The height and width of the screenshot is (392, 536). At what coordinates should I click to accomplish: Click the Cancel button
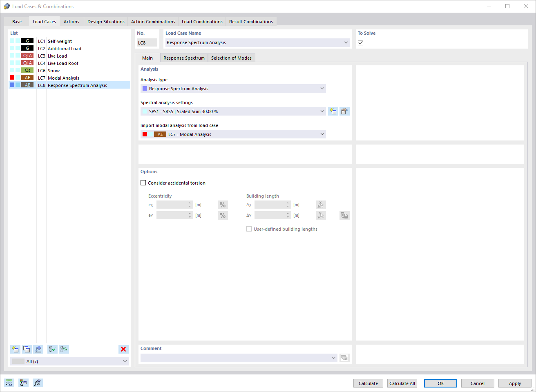tap(478, 383)
